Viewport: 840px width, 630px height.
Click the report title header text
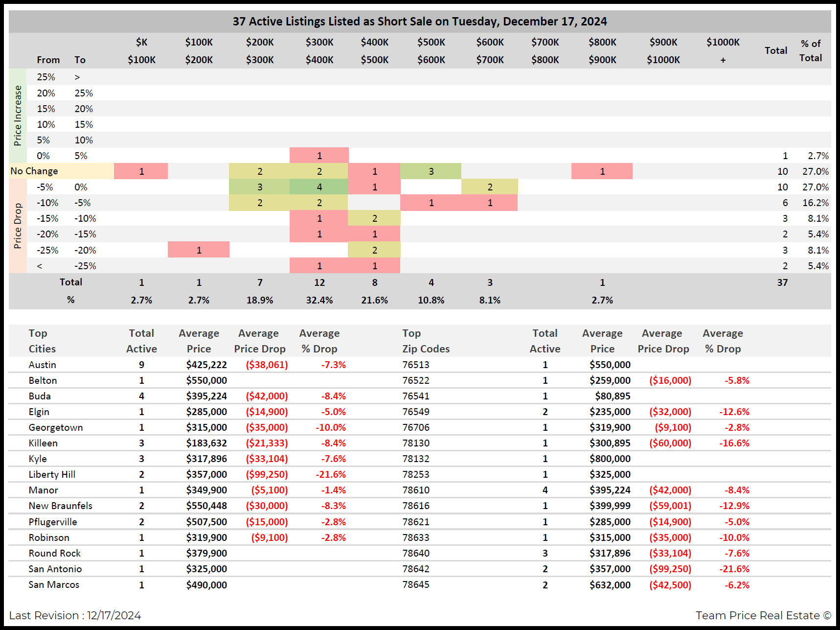pos(419,22)
